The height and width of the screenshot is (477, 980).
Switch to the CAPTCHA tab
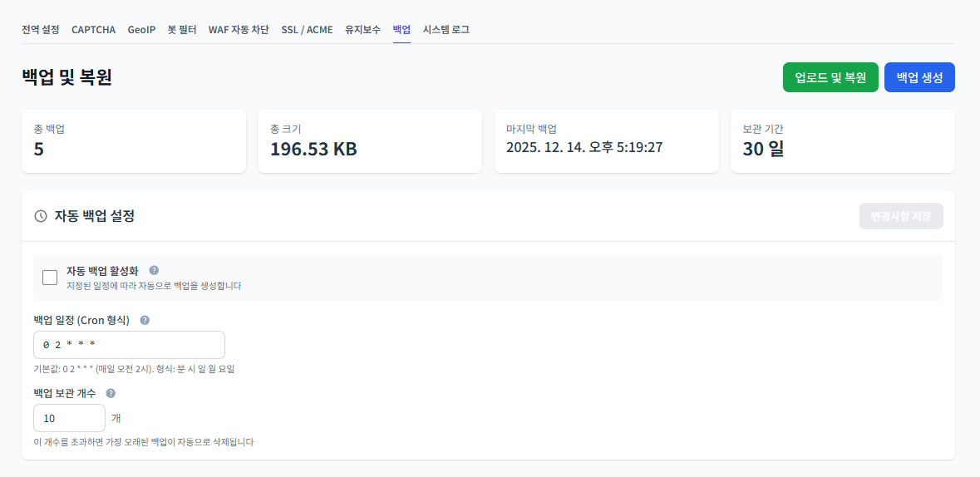pyautogui.click(x=94, y=29)
